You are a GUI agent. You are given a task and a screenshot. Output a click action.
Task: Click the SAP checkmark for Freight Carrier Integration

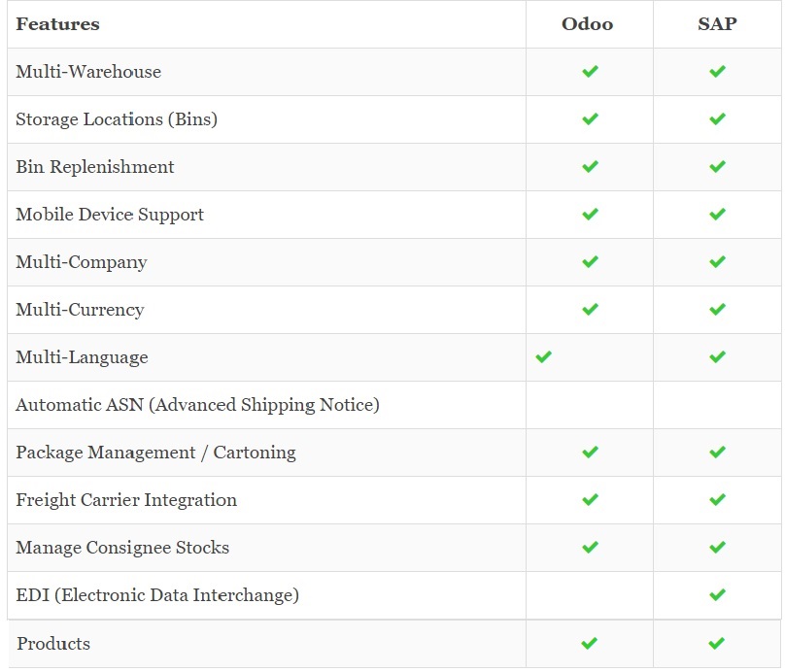pos(717,500)
